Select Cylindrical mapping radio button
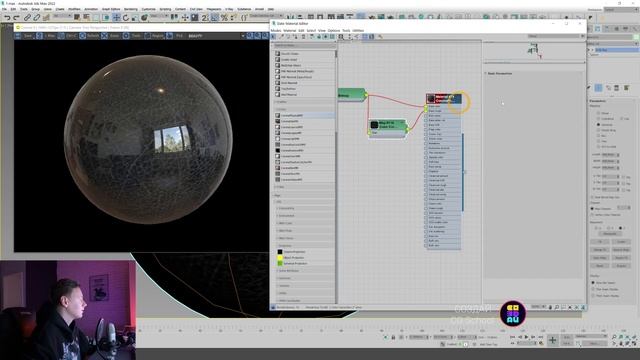The height and width of the screenshot is (360, 640). pos(598,119)
